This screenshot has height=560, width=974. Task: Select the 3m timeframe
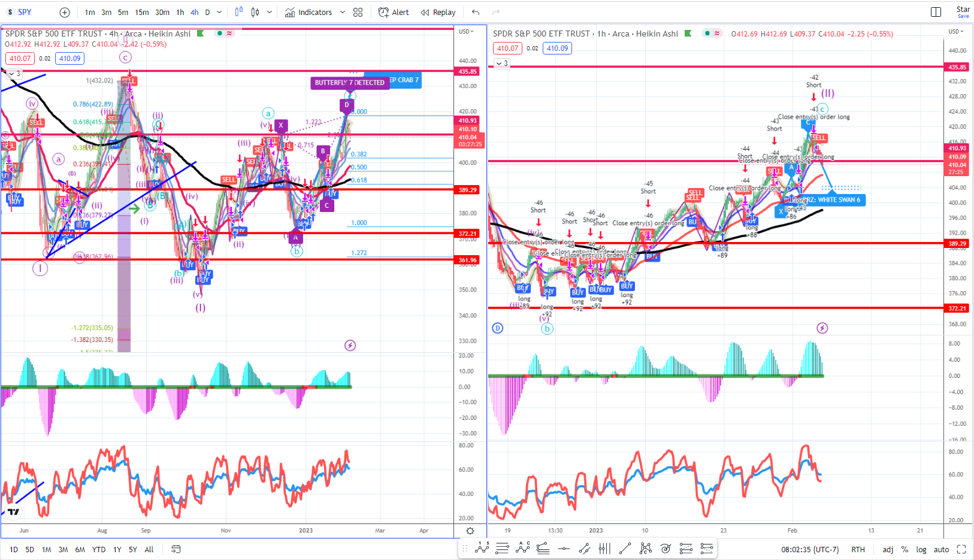(106, 12)
